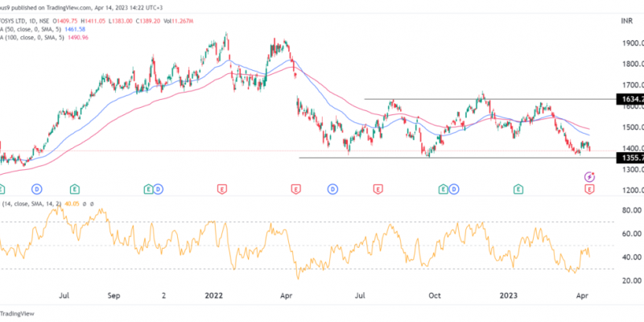
Task: Select the upper horizontal resistance line
Action: 490,99
